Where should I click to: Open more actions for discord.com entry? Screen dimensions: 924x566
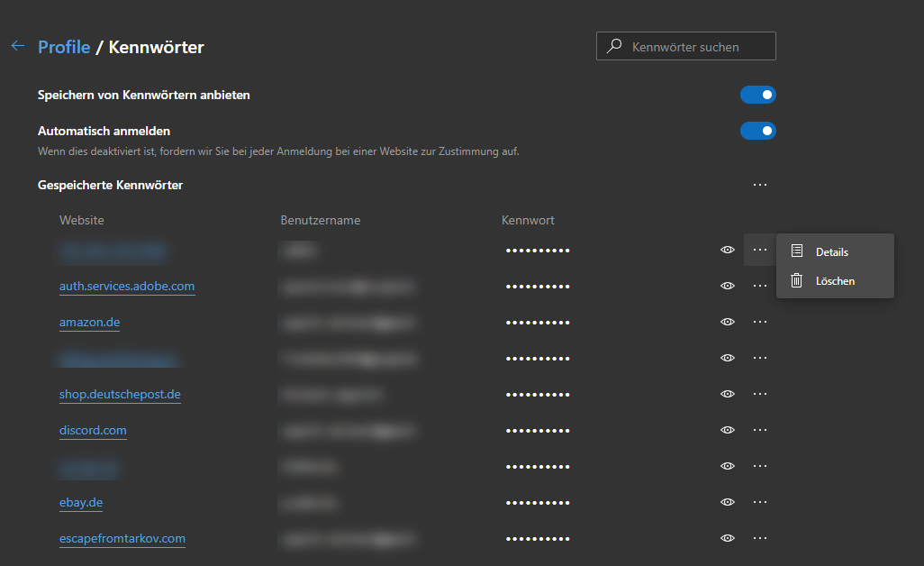[x=759, y=430]
